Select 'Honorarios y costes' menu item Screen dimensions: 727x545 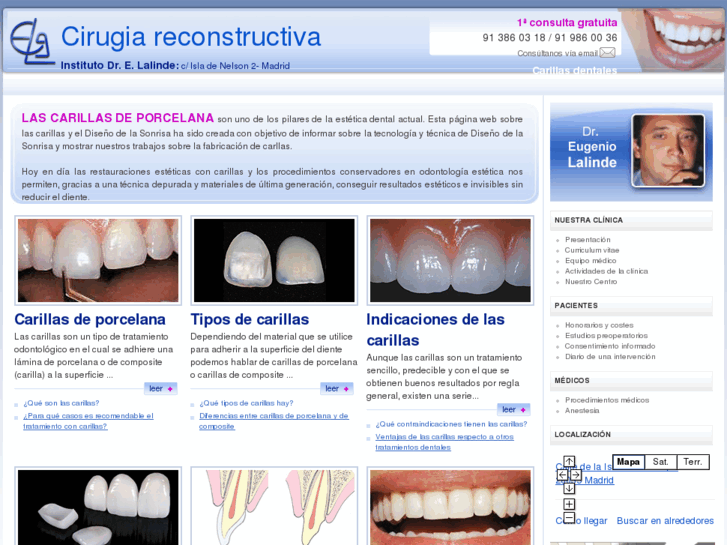coord(599,325)
